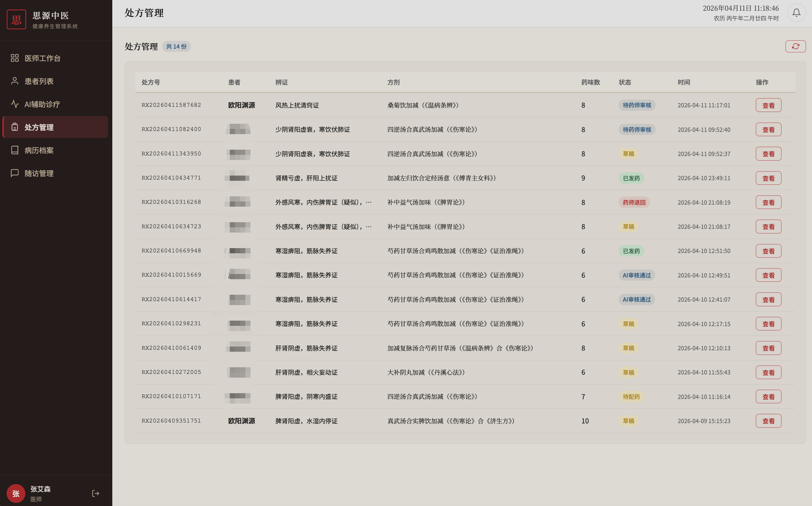The image size is (812, 506).
Task: Open 查看 for prescription RX20260409351751
Action: (x=768, y=421)
